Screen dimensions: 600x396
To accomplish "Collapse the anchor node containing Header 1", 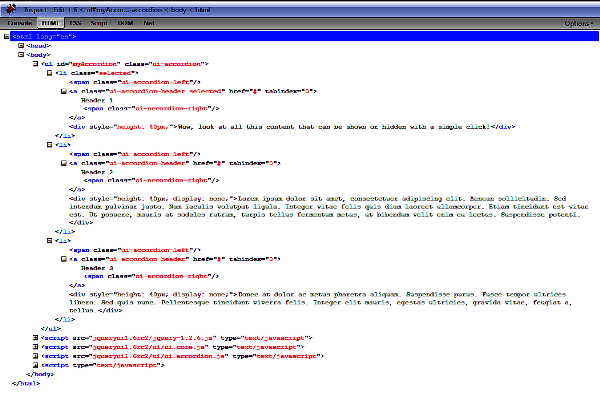I will [64, 91].
